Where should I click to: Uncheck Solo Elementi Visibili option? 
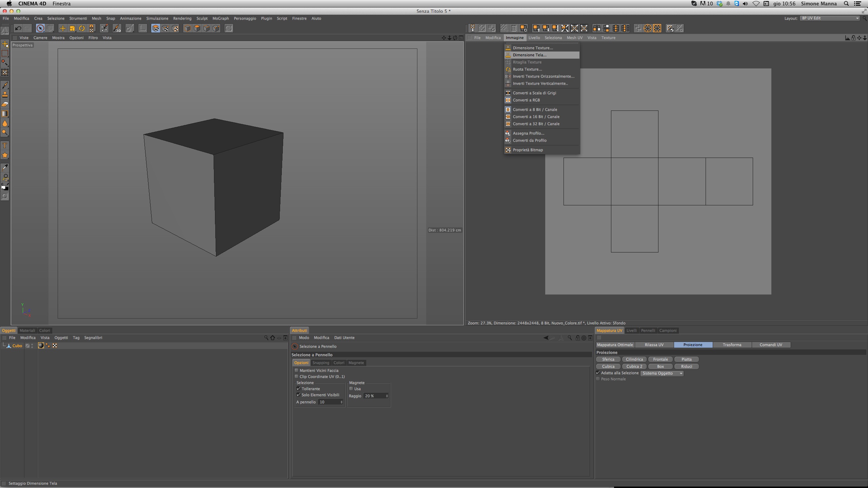click(298, 395)
